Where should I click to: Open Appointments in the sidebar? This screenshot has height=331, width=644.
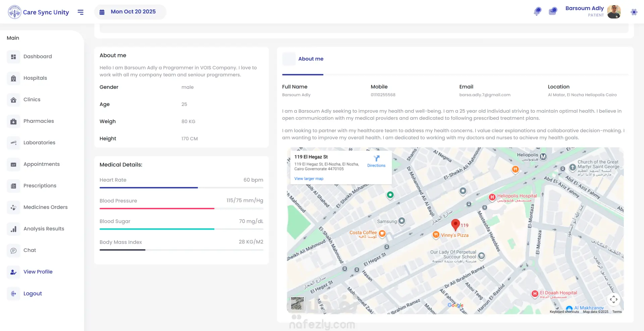42,164
